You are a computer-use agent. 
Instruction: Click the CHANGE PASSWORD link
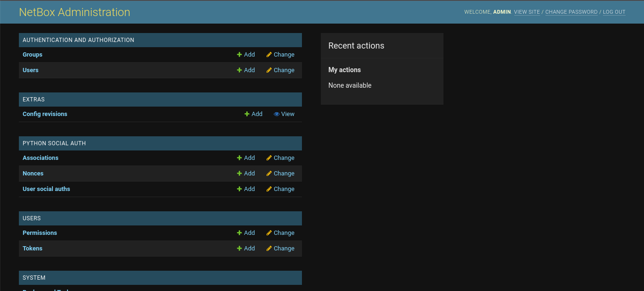coord(571,12)
